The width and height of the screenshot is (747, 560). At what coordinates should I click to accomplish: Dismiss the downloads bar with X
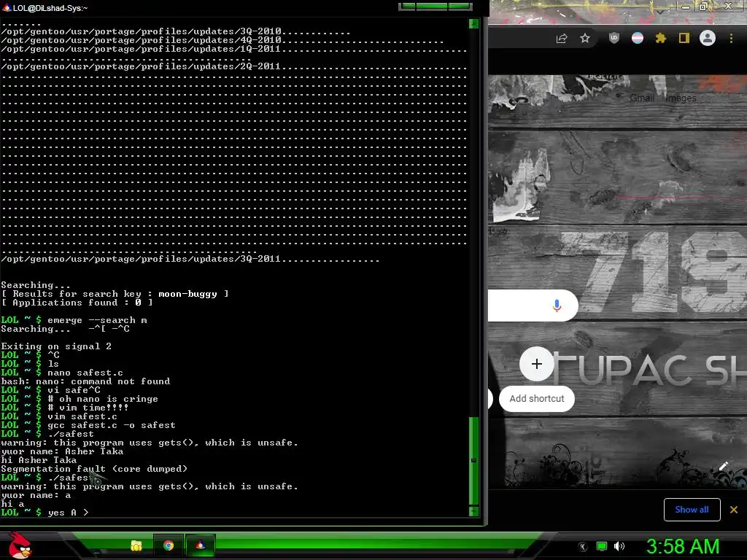tap(734, 510)
